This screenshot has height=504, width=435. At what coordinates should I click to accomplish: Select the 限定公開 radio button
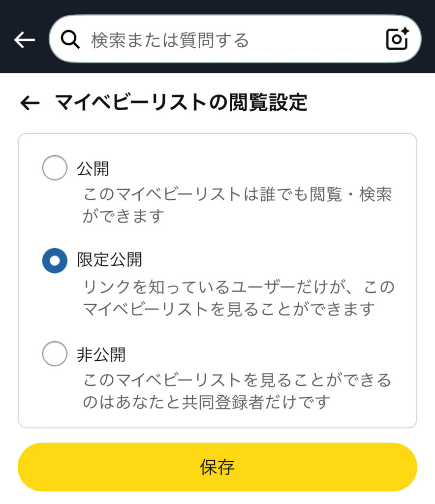pos(55,261)
